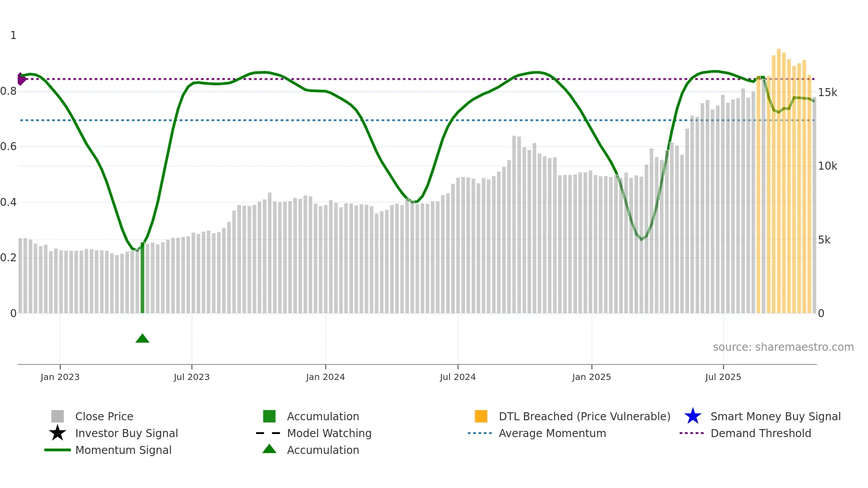Click the green Momentum Signal legend line
Image resolution: width=868 pixels, height=488 pixels.
[58, 450]
